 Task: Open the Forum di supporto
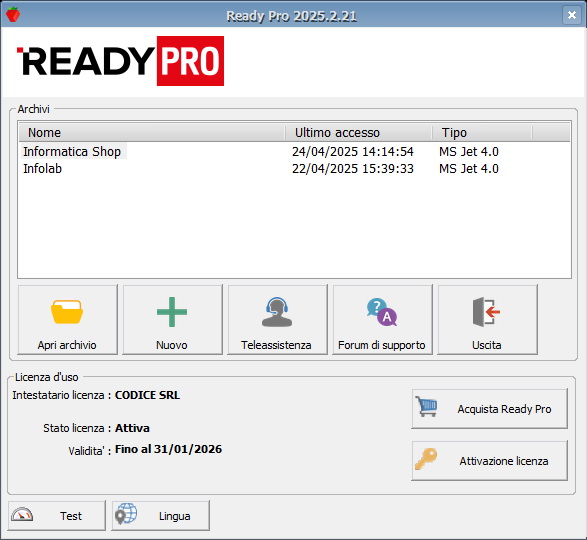coord(382,319)
